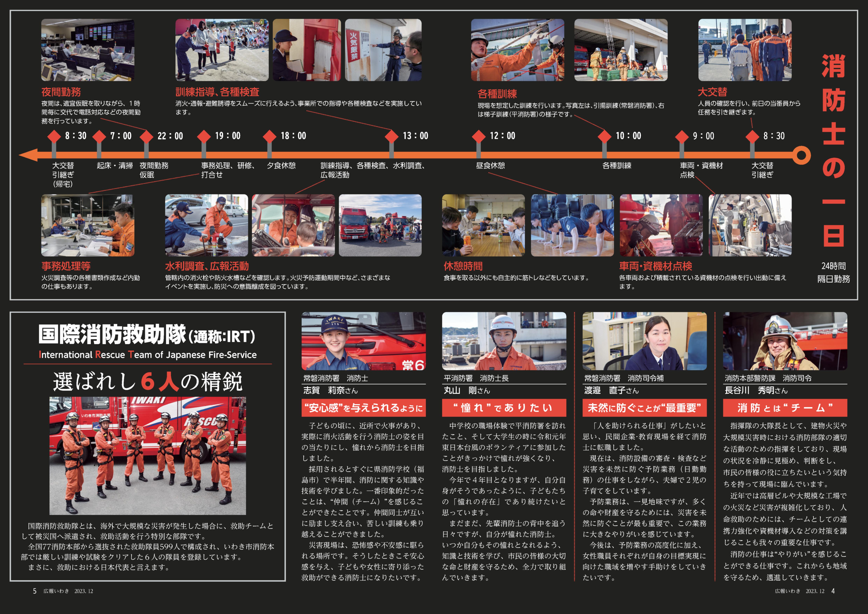Screen dimensions: 868x614
Task: Open the night duty control room photo
Action: (88, 50)
